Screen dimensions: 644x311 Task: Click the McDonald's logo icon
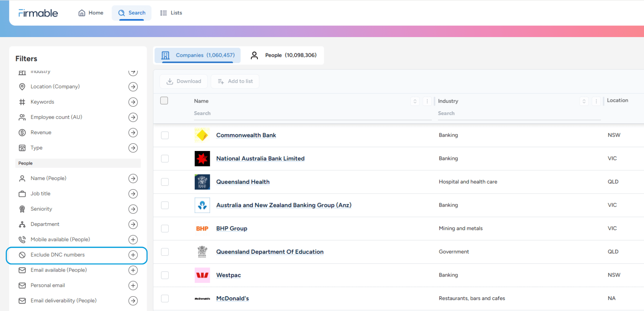pos(202,299)
